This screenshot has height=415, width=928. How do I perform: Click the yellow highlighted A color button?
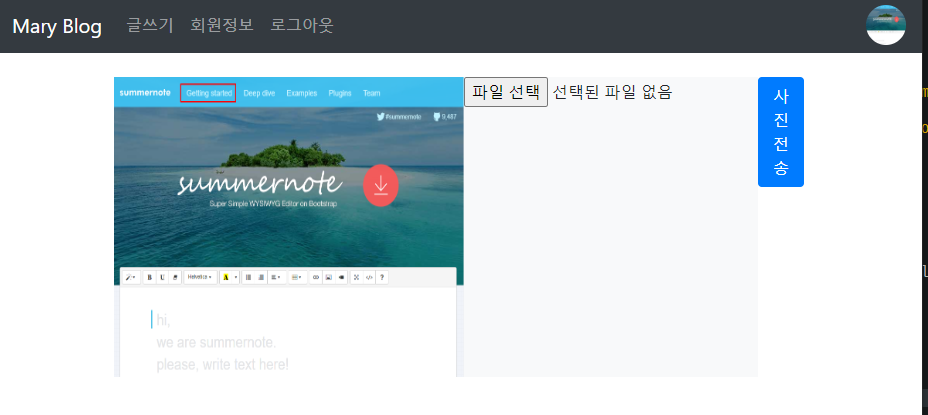coord(226,277)
